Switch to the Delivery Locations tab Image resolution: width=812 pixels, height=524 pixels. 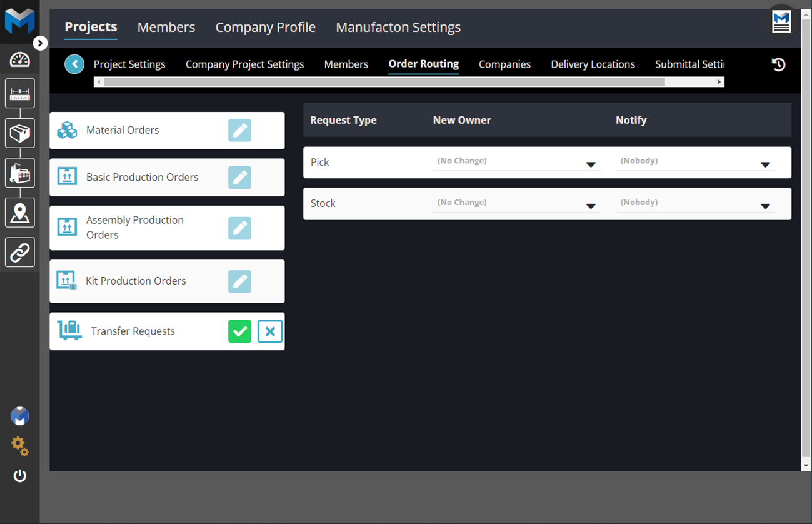coord(593,64)
